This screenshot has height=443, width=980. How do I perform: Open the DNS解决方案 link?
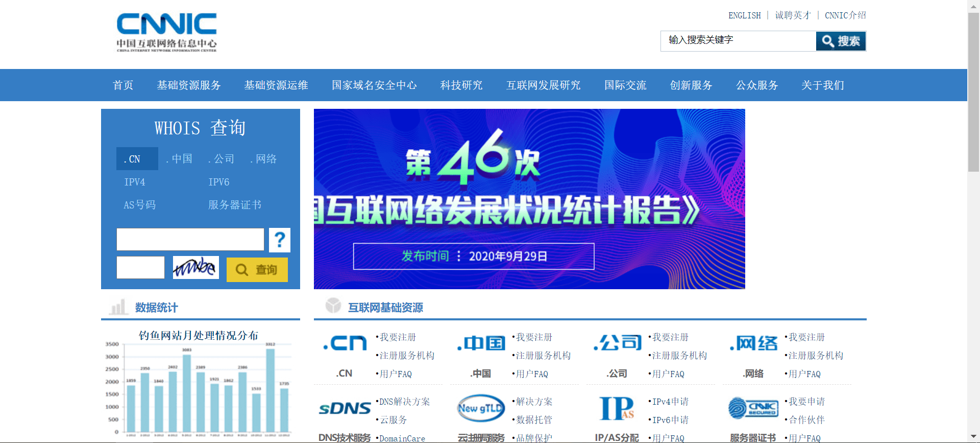tap(404, 402)
